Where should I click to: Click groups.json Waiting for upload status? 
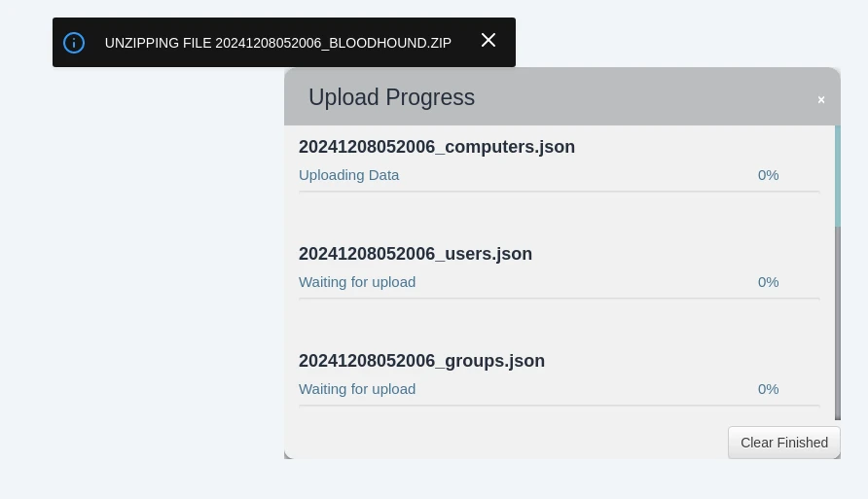357,389
